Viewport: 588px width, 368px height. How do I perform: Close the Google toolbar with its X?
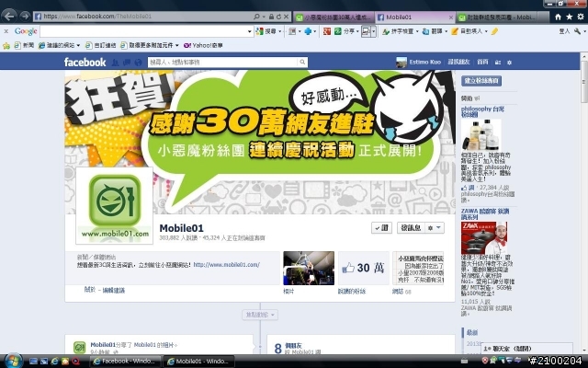[6, 31]
